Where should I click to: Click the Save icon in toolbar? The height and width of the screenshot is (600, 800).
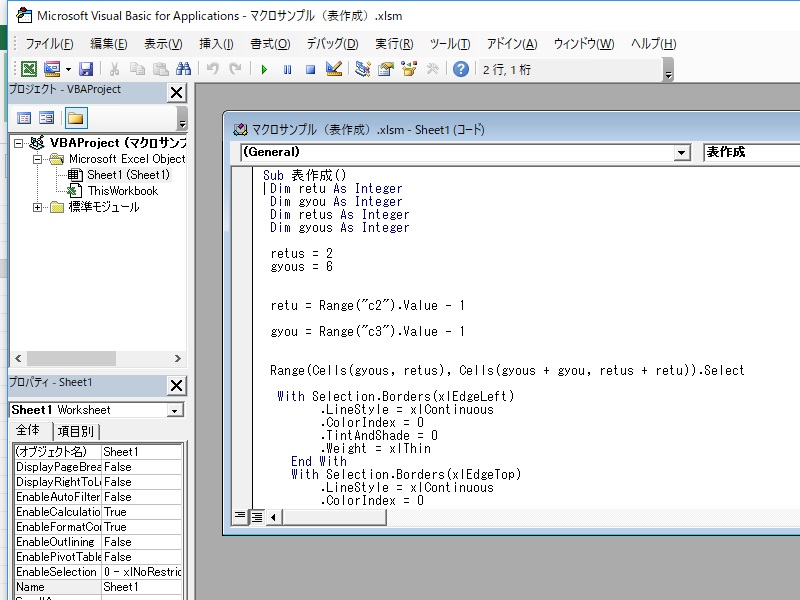point(86,69)
